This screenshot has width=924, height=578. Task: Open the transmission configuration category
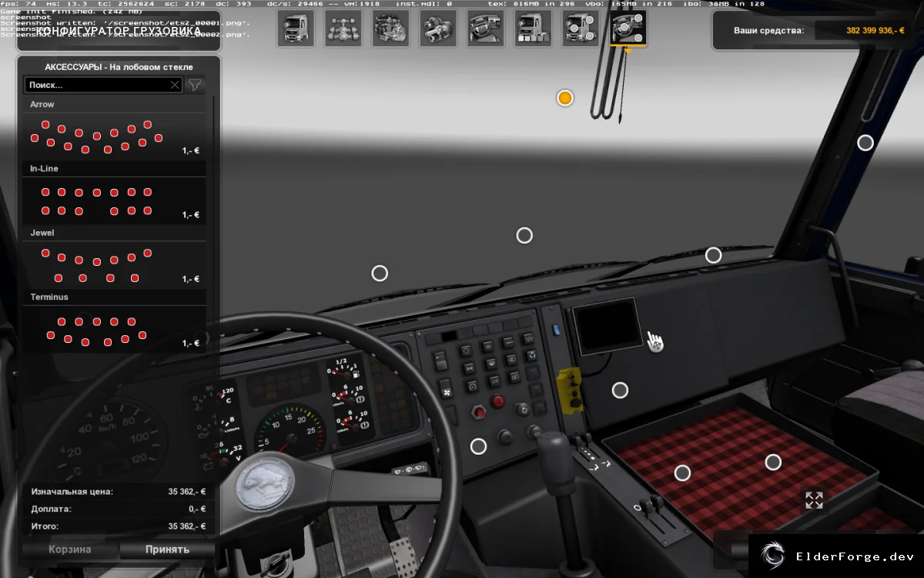click(x=439, y=29)
